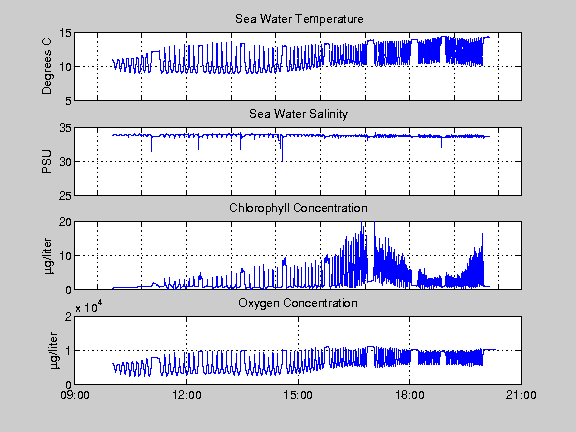Click the Oxygen Concentration title
Image resolution: width=576 pixels, height=432 pixels.
coord(298,303)
